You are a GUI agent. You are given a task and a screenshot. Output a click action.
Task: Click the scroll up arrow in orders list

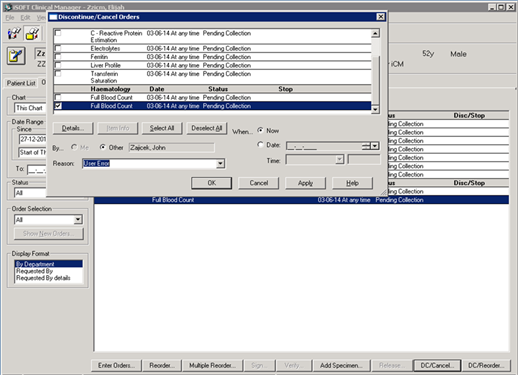[375, 33]
